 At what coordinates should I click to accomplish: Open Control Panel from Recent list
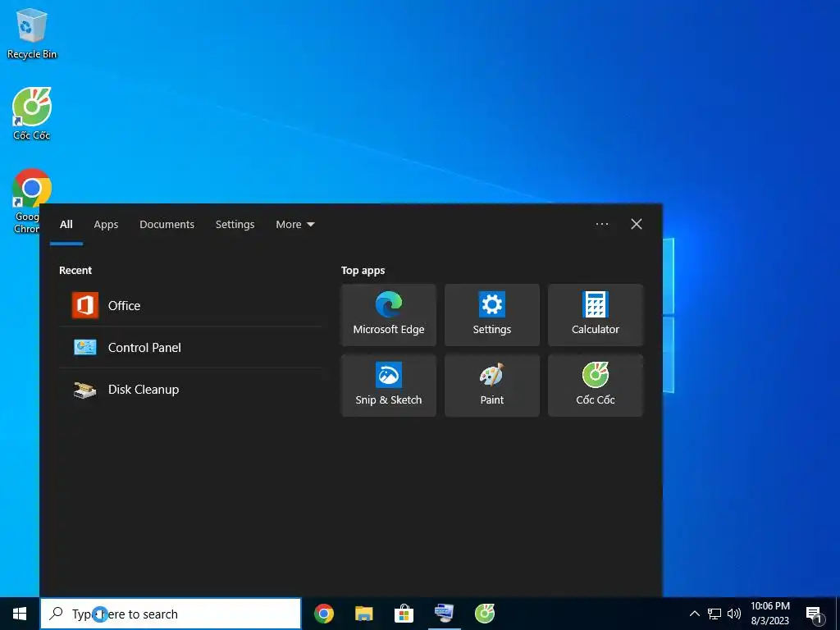pyautogui.click(x=190, y=347)
